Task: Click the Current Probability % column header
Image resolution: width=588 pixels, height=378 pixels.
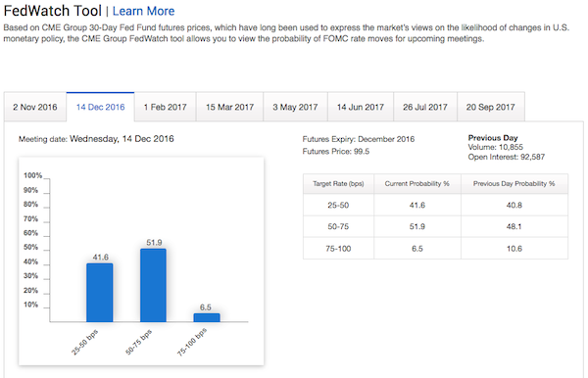Action: pyautogui.click(x=417, y=183)
